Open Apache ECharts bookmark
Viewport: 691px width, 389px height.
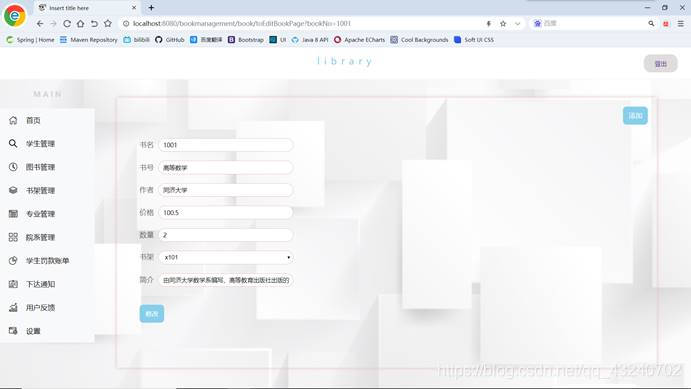click(x=359, y=40)
